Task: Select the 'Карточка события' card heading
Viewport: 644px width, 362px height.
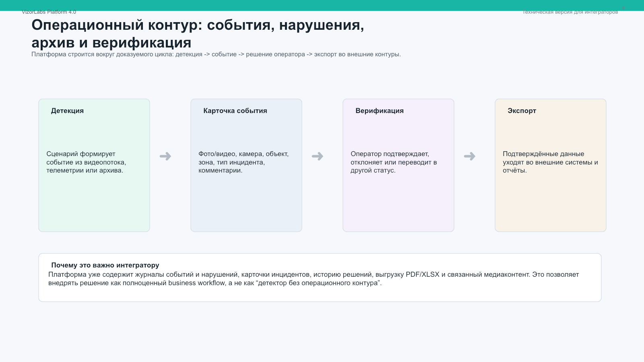Action: pyautogui.click(x=235, y=111)
